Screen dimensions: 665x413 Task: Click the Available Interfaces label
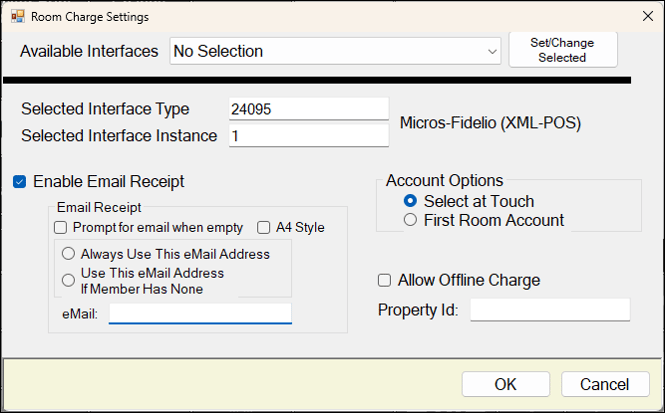(89, 51)
